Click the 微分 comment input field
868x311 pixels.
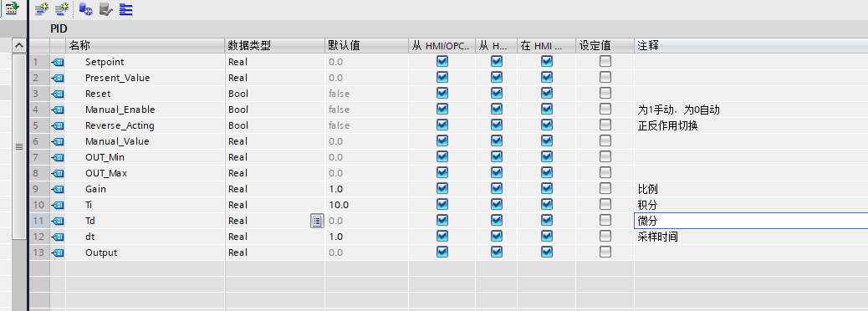tap(751, 221)
